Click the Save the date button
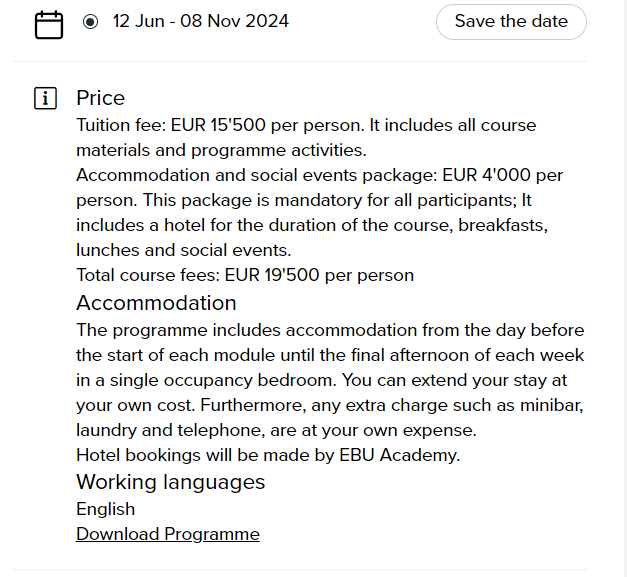627x577 pixels. [x=511, y=21]
